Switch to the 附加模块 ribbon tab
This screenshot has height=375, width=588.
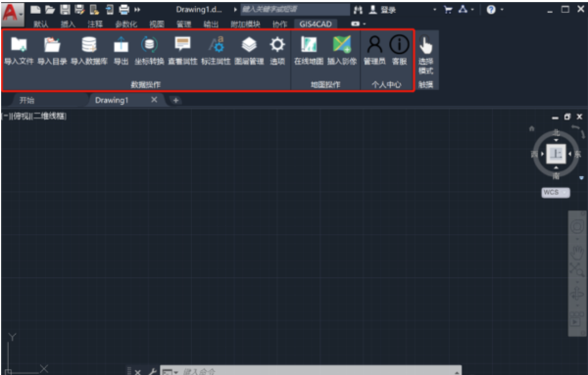coord(245,24)
